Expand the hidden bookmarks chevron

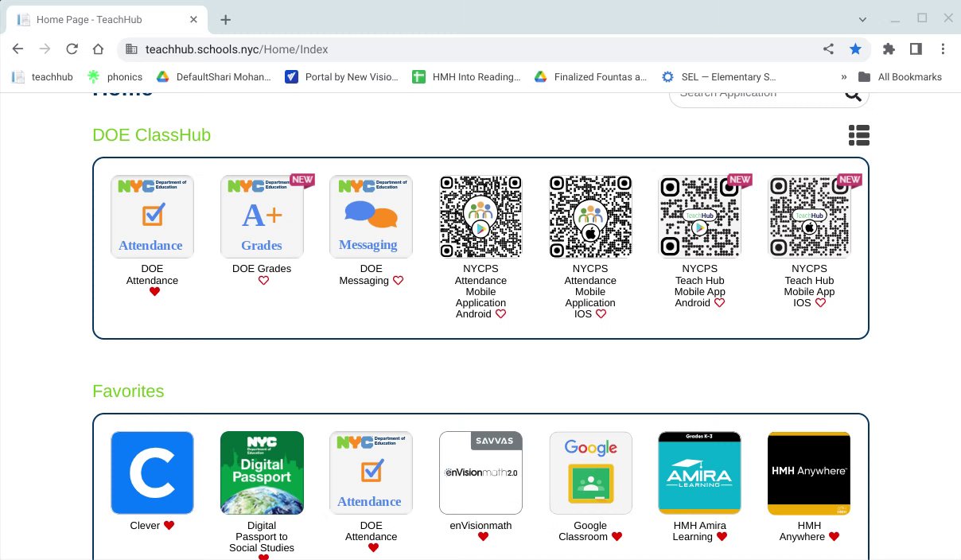point(843,77)
